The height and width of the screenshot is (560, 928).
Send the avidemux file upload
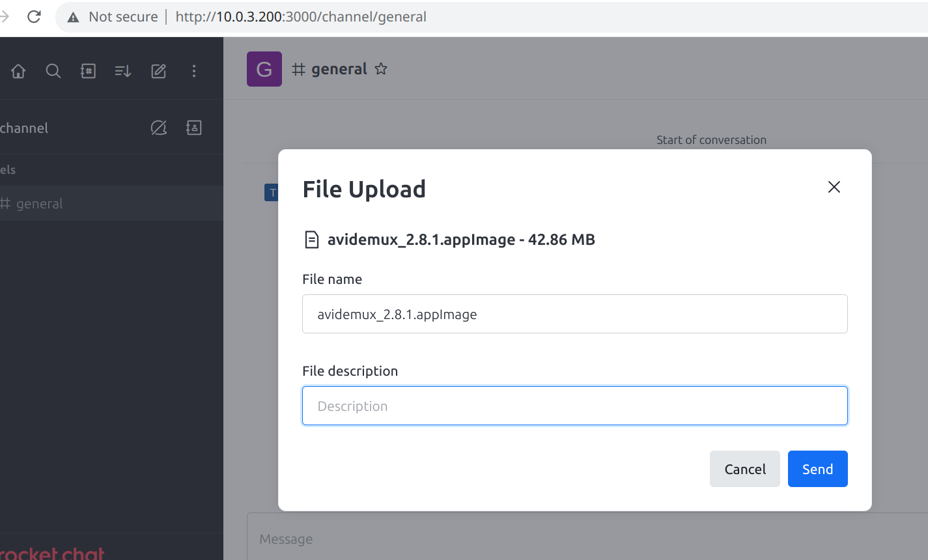(x=817, y=469)
